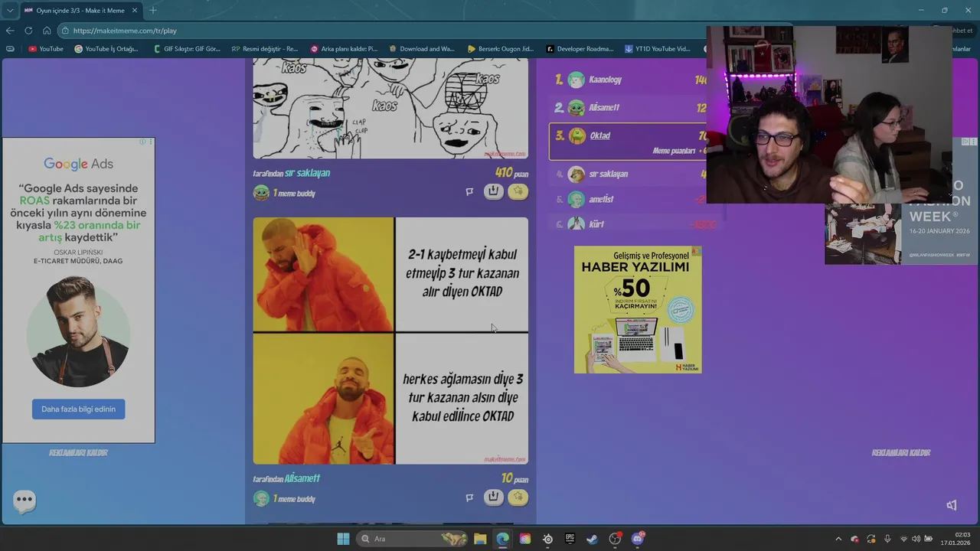Click right REKLAMLARI KALDIR link

(x=900, y=452)
